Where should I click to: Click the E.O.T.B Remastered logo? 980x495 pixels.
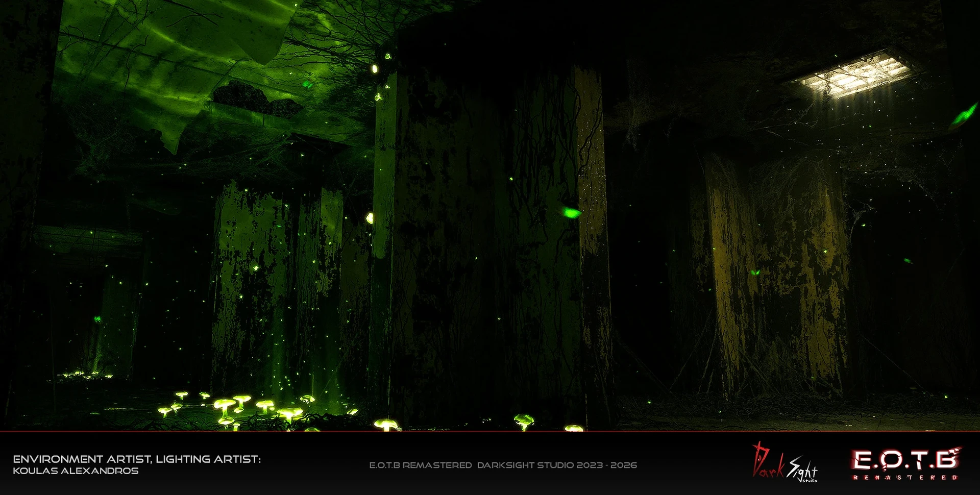coord(906,463)
